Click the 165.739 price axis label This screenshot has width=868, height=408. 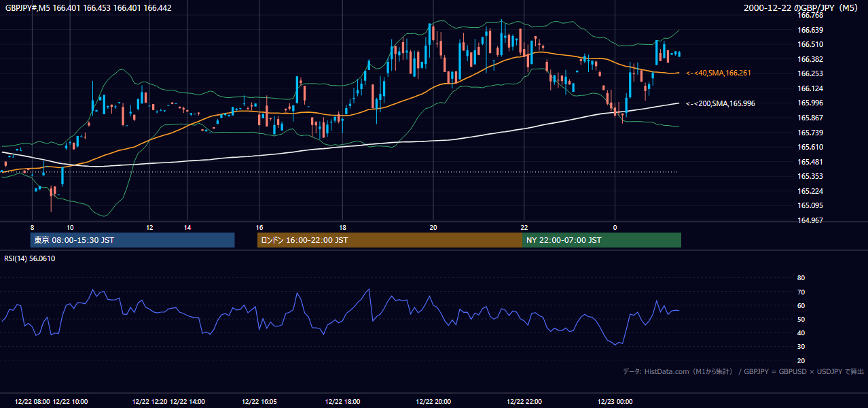[810, 133]
